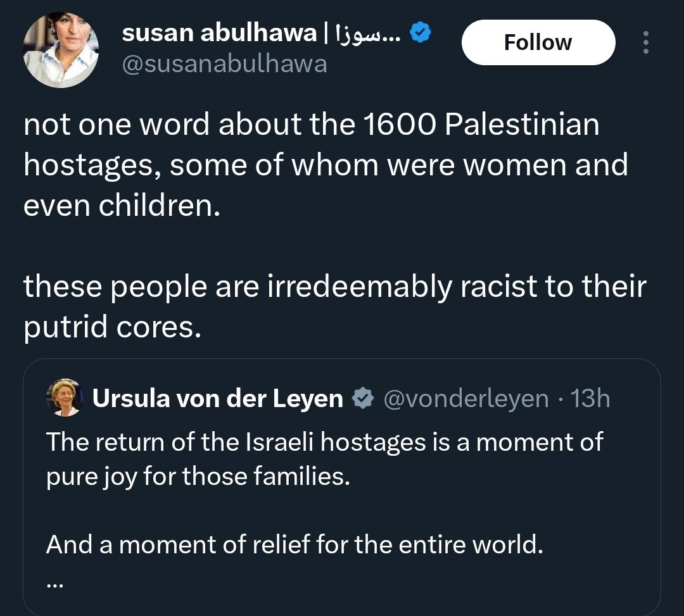Follow the susan abulhawa account
Viewport: 684px width, 616px height.
(x=538, y=42)
